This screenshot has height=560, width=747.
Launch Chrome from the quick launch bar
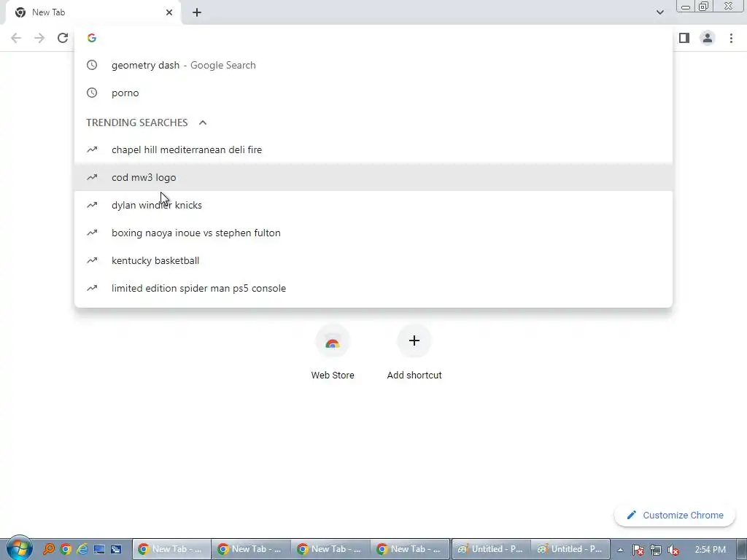pyautogui.click(x=66, y=549)
